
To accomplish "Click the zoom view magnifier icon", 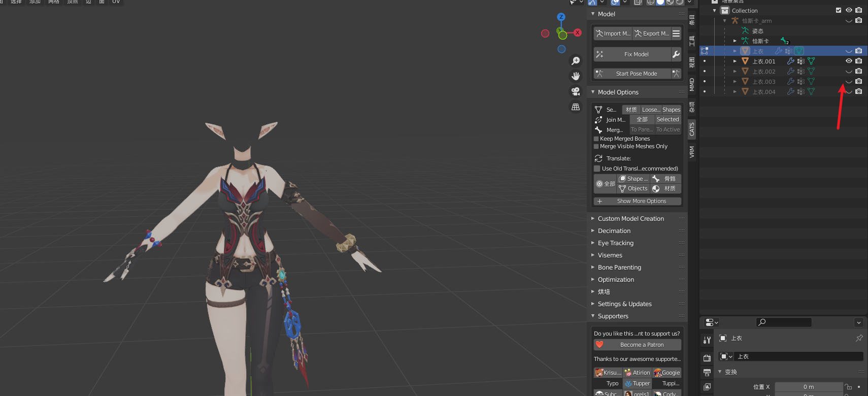I will [x=576, y=61].
